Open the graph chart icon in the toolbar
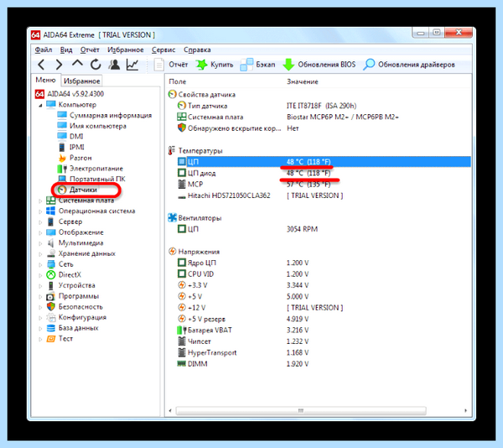 click(132, 65)
